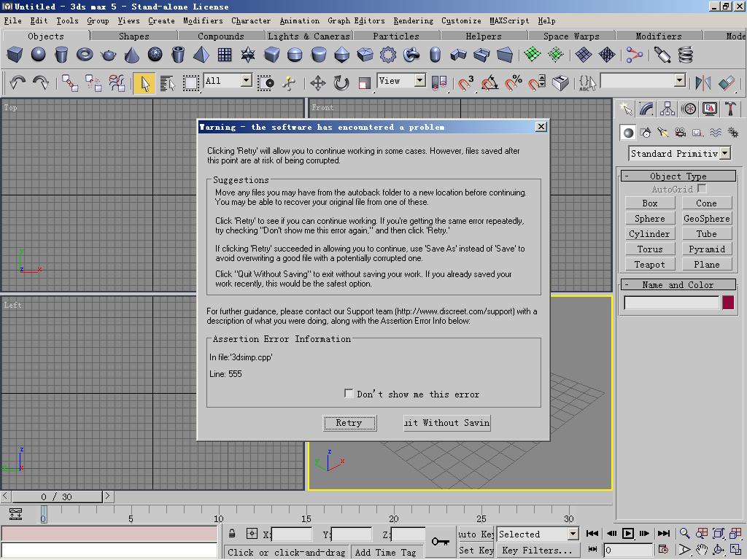Toggle the 3D Snap magnet icon
747x560 pixels.
tap(465, 83)
